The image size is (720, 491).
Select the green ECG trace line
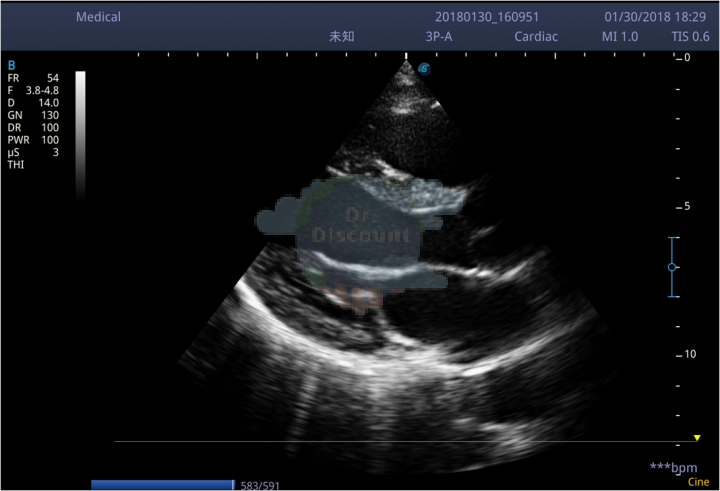405,441
